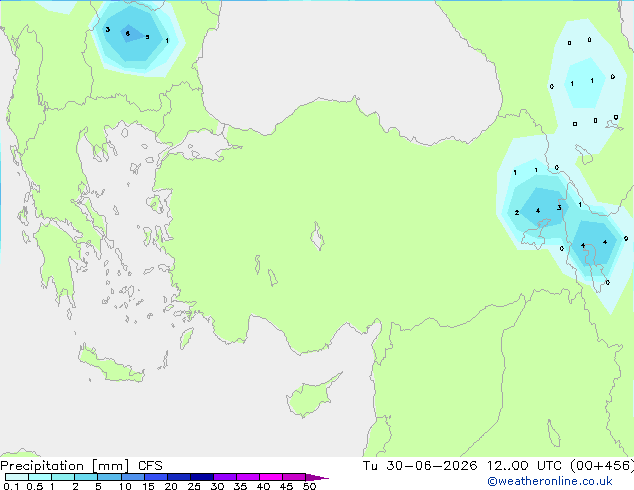Click the "10" legend label

tap(125, 486)
